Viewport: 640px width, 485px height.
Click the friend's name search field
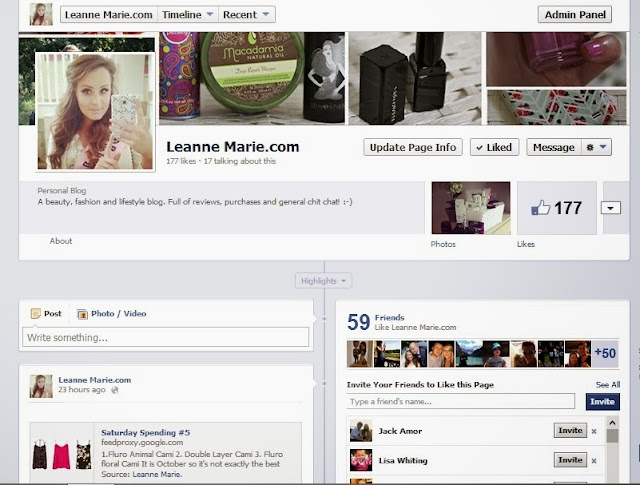460,401
